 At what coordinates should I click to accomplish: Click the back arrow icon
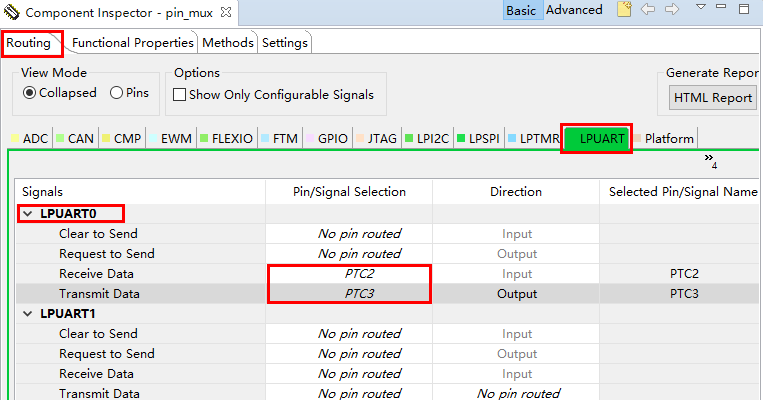click(x=648, y=10)
